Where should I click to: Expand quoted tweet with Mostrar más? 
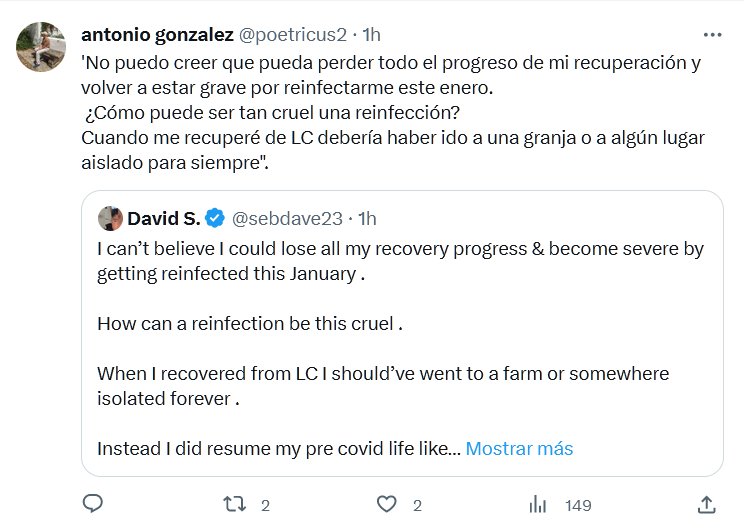click(519, 449)
